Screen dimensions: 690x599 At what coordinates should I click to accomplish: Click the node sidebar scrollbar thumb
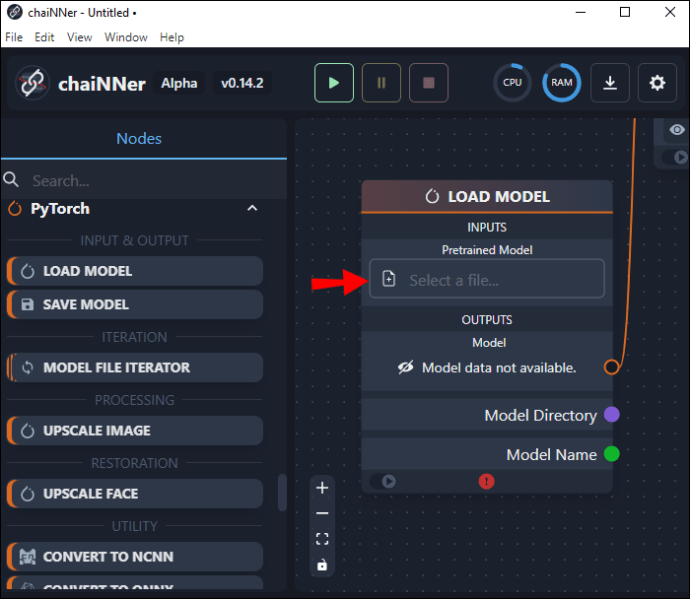(282, 492)
